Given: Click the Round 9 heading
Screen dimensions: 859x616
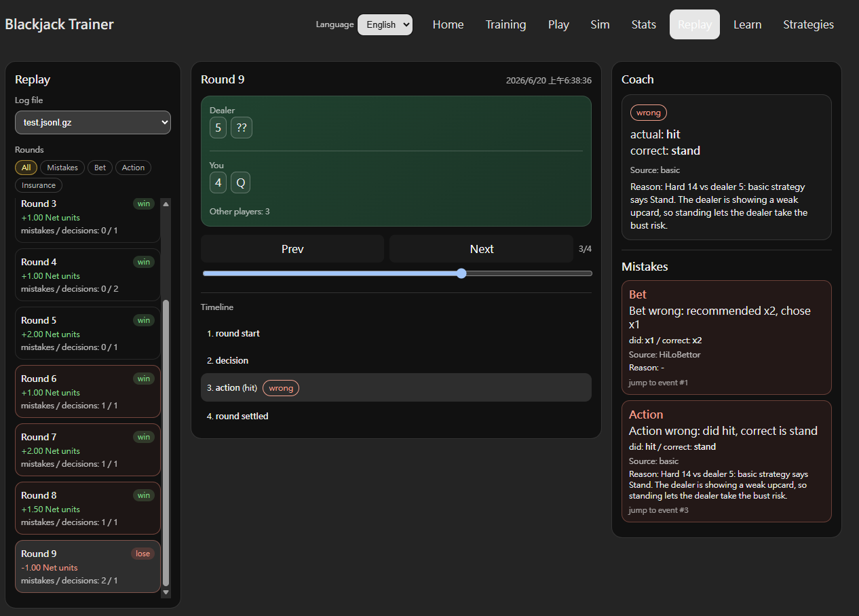Looking at the screenshot, I should pyautogui.click(x=223, y=79).
